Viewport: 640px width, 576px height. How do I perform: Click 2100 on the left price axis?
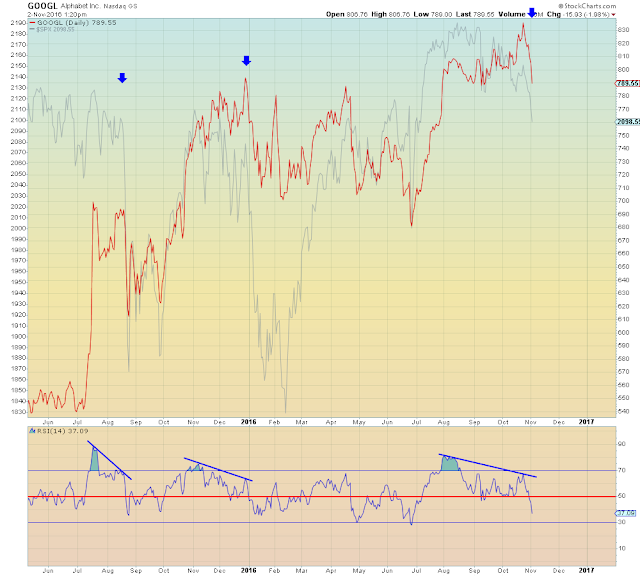(18, 120)
